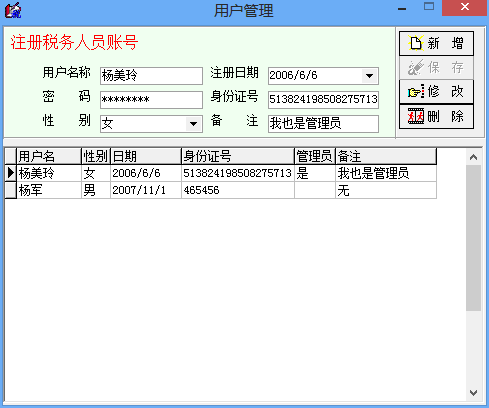Click the 新增 (Add new) button

pyautogui.click(x=436, y=43)
